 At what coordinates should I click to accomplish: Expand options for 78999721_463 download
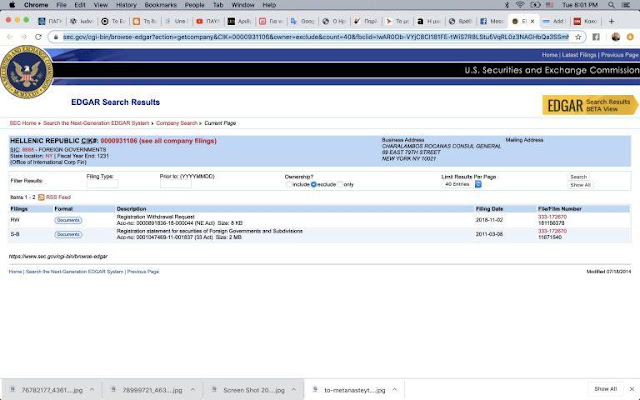click(x=193, y=390)
